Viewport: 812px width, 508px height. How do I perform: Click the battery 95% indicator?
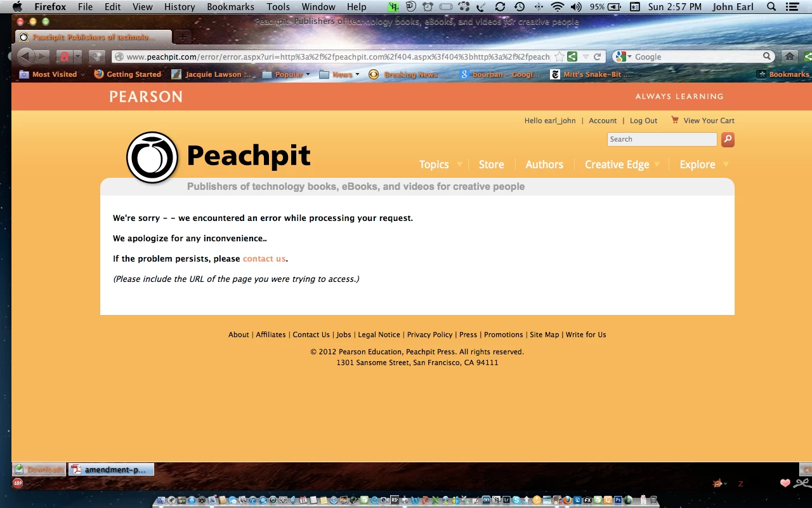[605, 7]
